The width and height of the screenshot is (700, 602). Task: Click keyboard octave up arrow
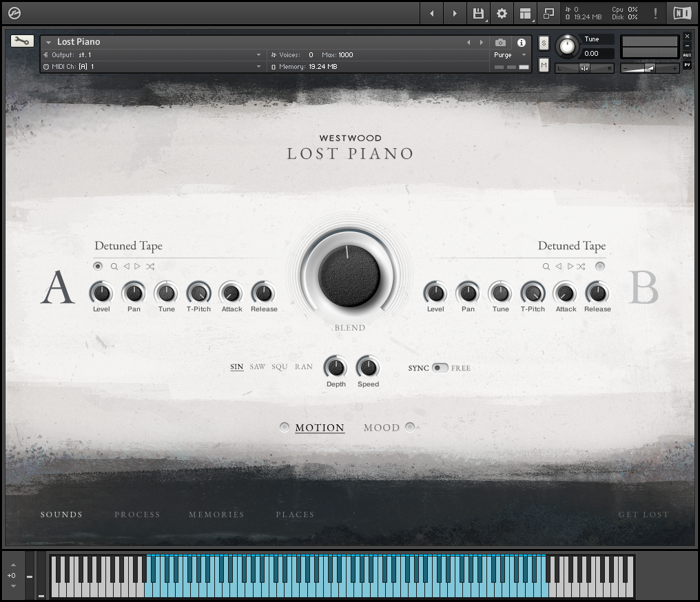(13, 565)
